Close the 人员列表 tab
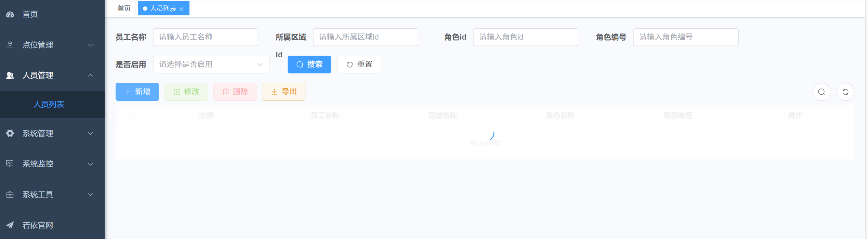The image size is (868, 239). pos(182,9)
